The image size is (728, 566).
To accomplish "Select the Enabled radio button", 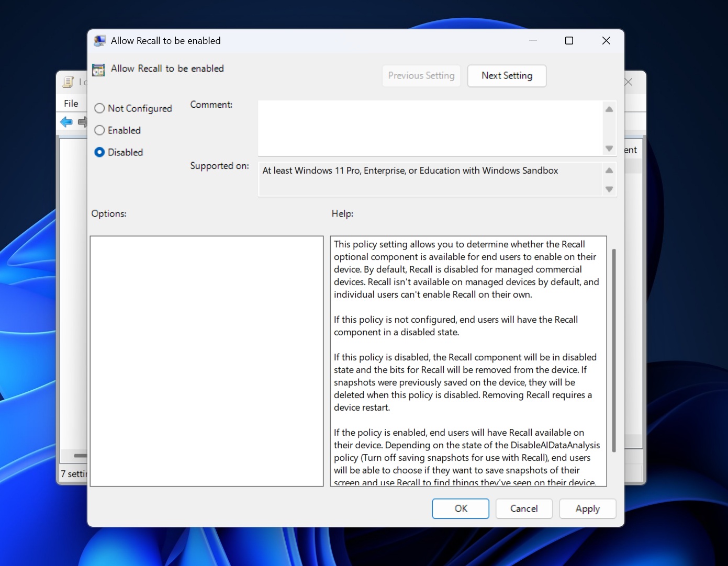I will [x=99, y=130].
